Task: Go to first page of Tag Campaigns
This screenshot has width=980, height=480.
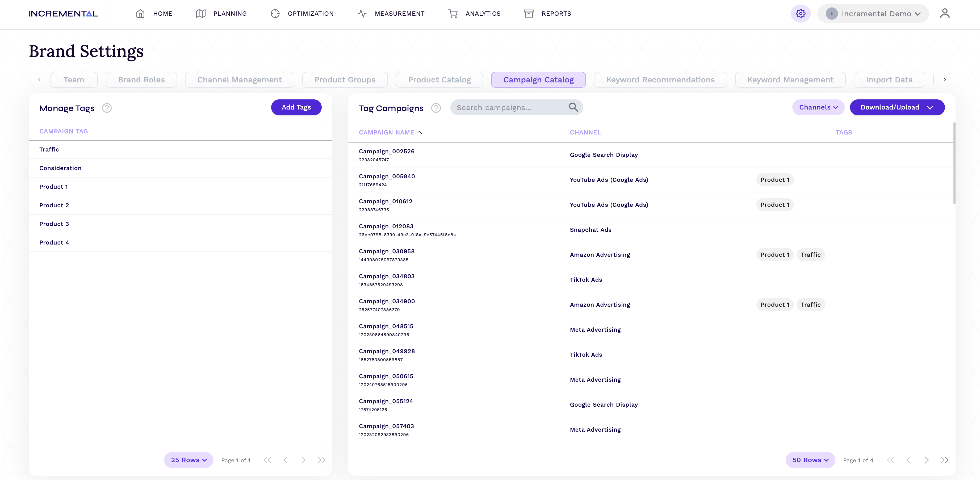Action: click(891, 460)
